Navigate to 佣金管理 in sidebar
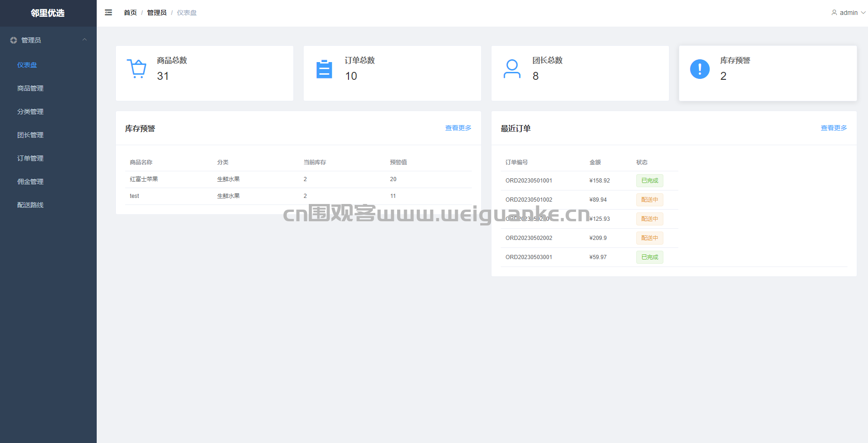This screenshot has width=868, height=443. (x=30, y=182)
